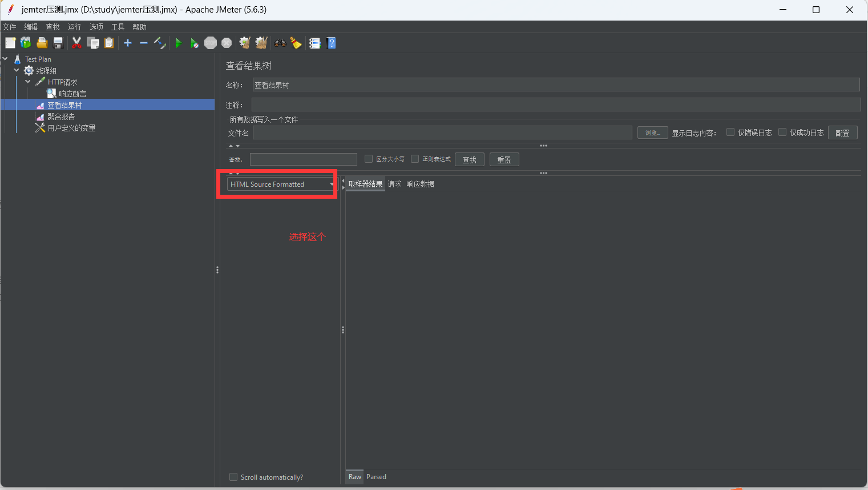Open the 帮助 menu
This screenshot has width=868, height=490.
click(139, 27)
